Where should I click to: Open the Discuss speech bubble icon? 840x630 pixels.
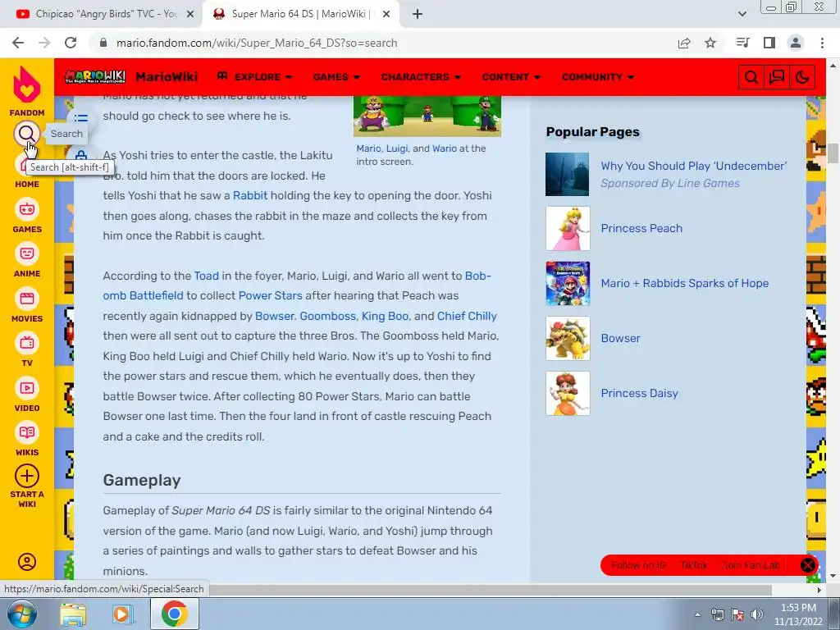coord(777,77)
